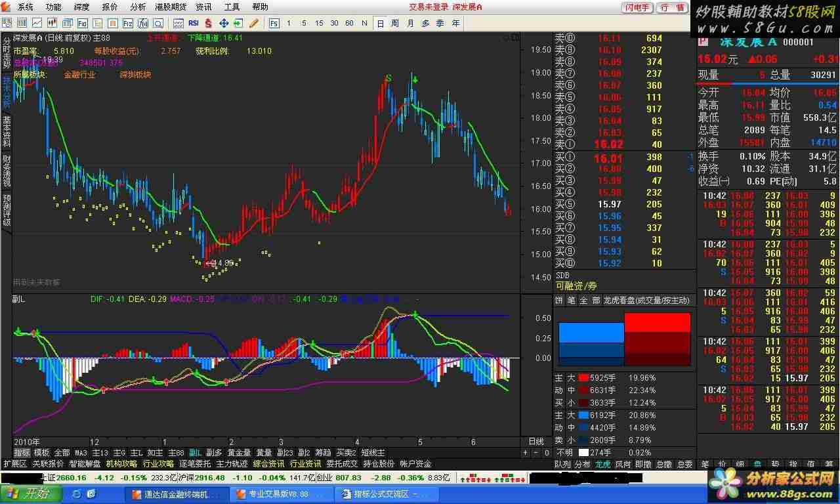Switch to the 龙虎 panel tab
The width and height of the screenshot is (840, 504).
[x=602, y=464]
